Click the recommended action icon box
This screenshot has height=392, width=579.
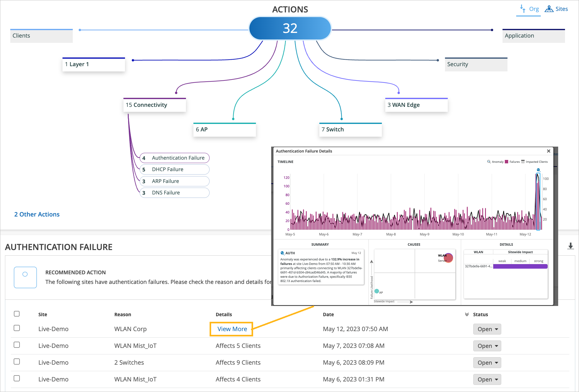coord(25,277)
